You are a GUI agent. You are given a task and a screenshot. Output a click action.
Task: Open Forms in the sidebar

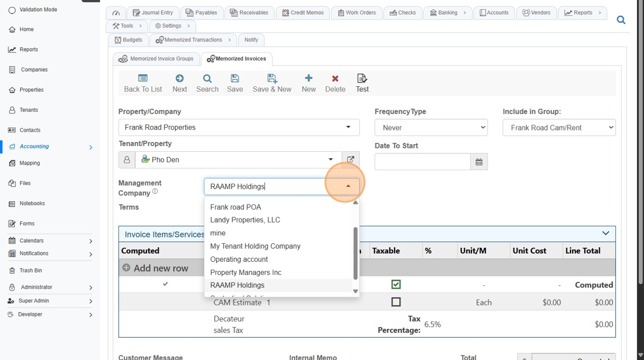pos(26,224)
